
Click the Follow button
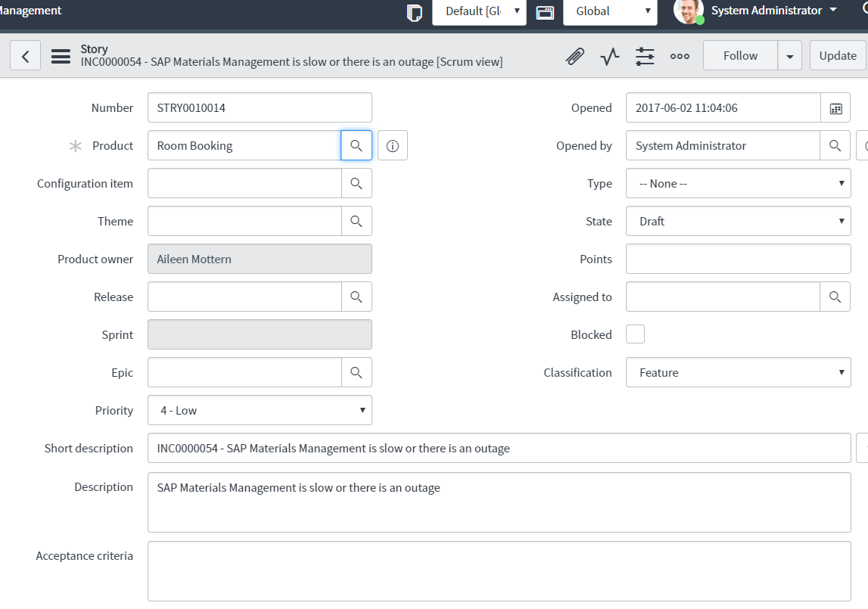pyautogui.click(x=740, y=55)
